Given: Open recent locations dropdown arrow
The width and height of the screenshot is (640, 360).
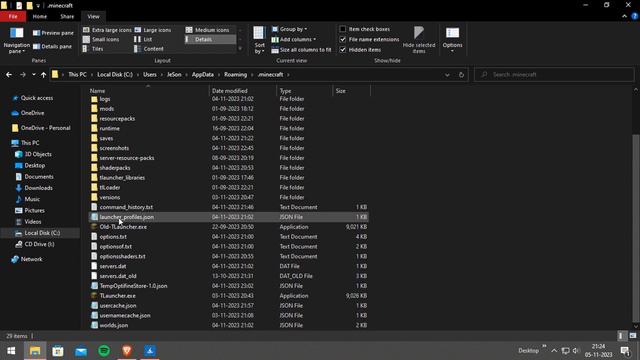Looking at the screenshot, I should point(33,75).
